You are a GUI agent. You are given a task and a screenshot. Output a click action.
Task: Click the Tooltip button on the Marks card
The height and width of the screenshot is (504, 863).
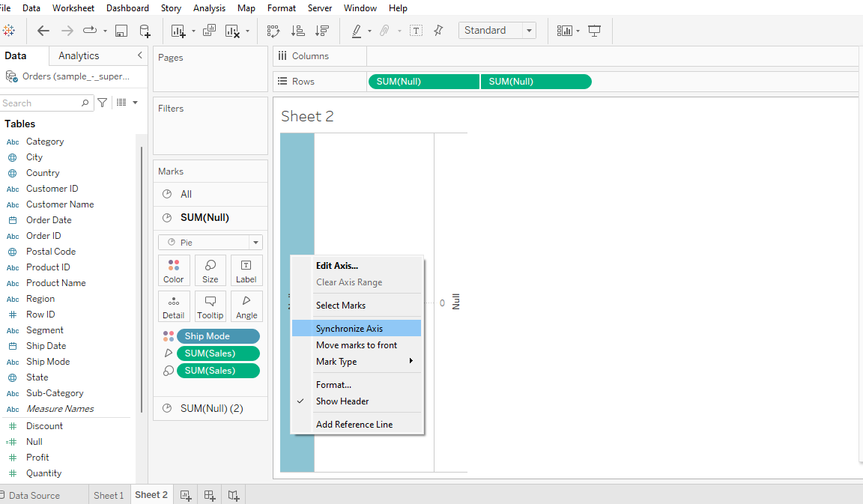click(x=210, y=306)
